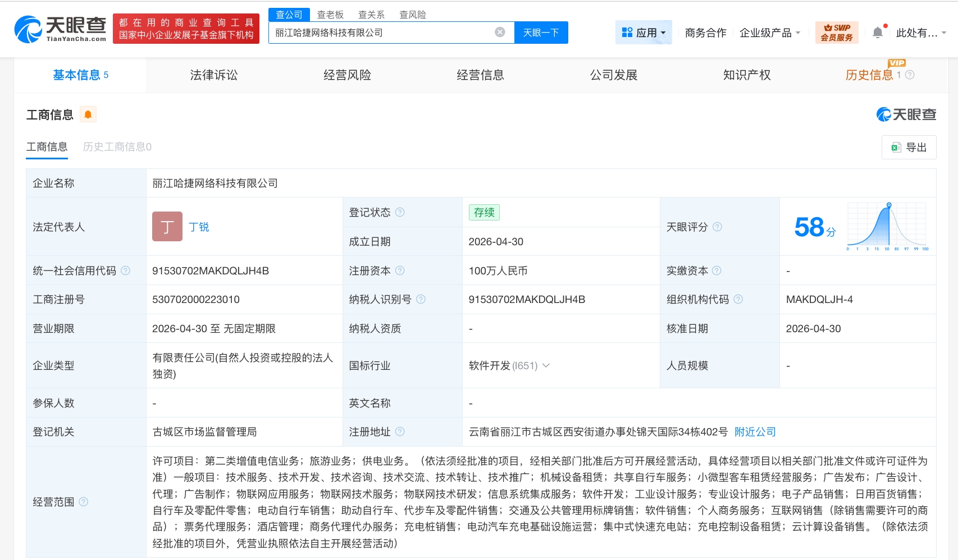Expand the 软件开发 (I651) industry chevron
958x560 pixels.
(546, 365)
